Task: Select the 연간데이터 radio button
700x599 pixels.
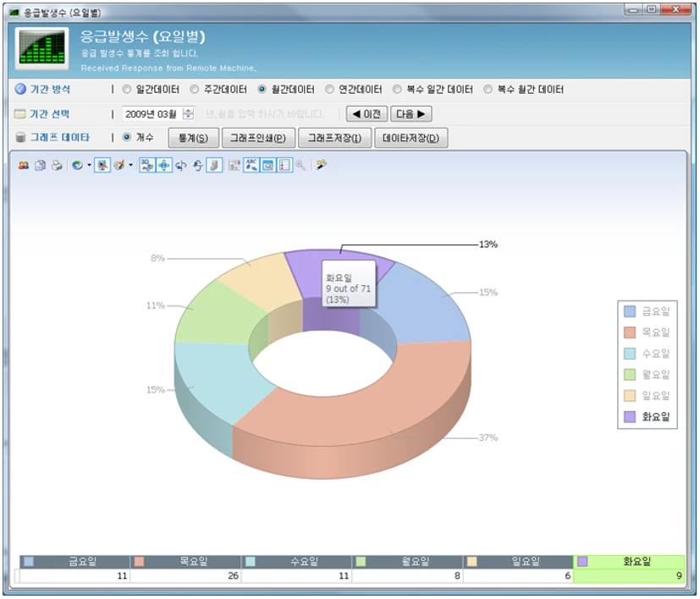Action: coord(329,90)
